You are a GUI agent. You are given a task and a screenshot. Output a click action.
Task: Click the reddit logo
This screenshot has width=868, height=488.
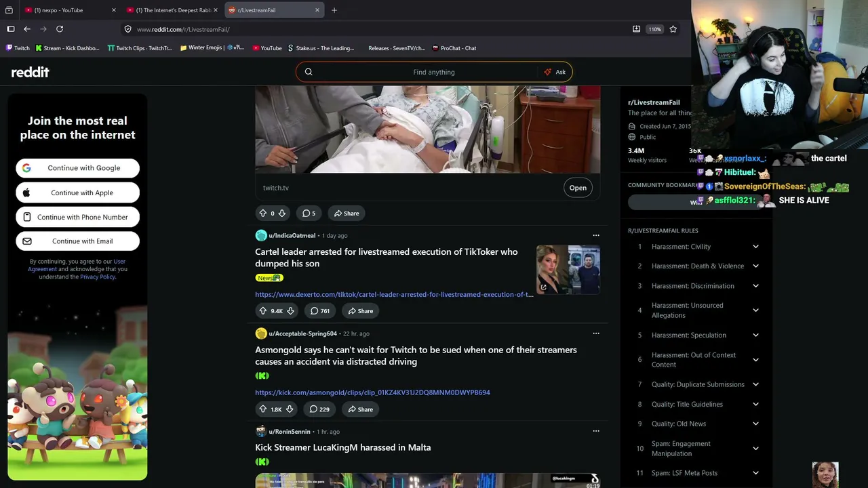(30, 72)
